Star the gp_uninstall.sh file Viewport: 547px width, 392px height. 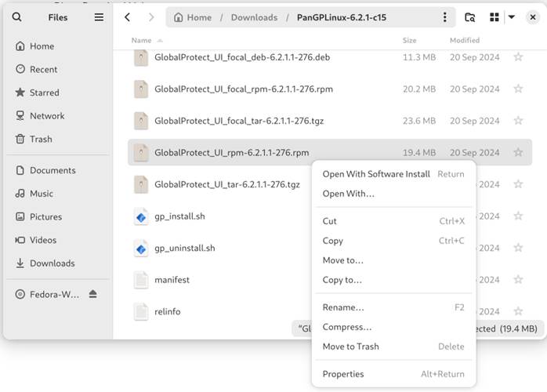pyautogui.click(x=518, y=248)
